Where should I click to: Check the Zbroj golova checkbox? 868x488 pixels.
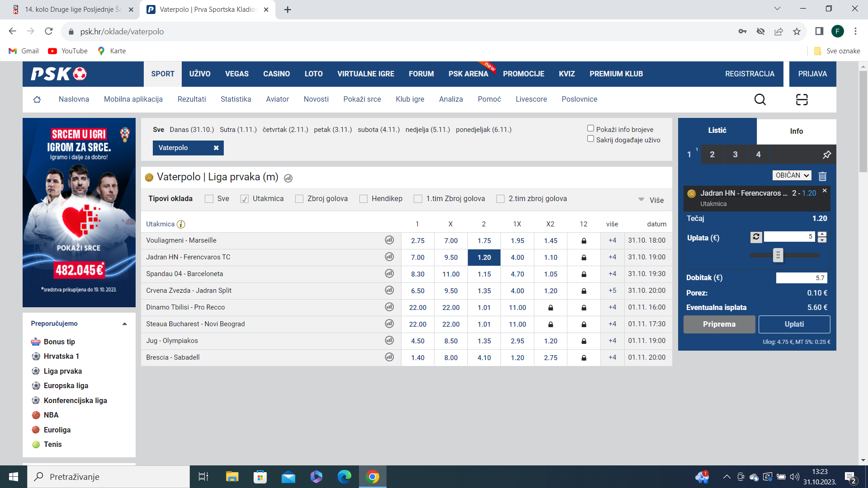(299, 199)
